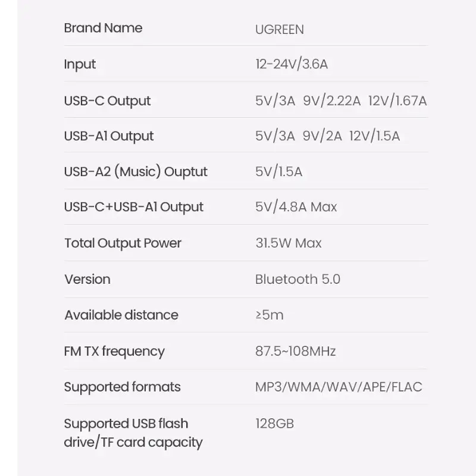Click the Available distance label
476x476 pixels.
(x=121, y=315)
